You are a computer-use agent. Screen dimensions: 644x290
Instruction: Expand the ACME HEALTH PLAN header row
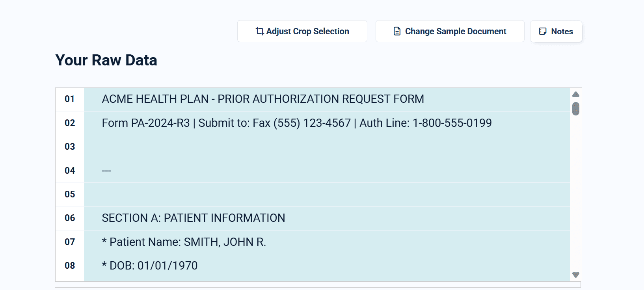click(276, 99)
